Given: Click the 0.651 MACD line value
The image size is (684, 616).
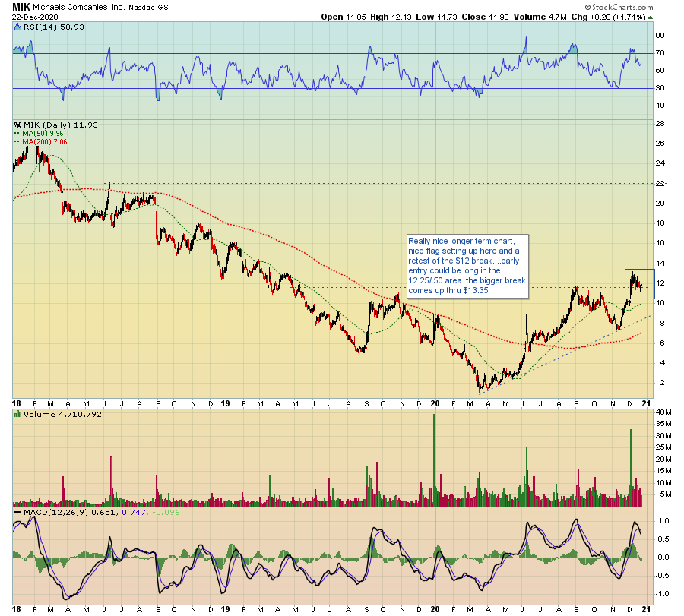Looking at the screenshot, I should 103,512.
